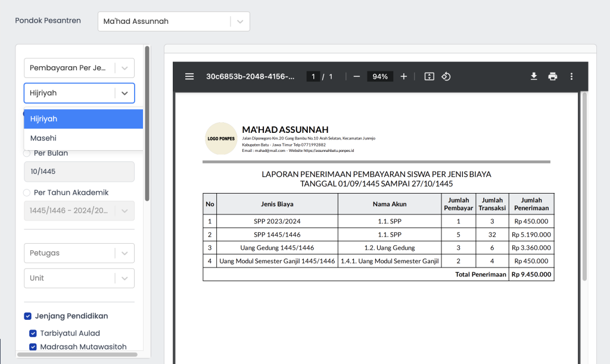Click the Uang Gedung 1445/1446 cell
The height and width of the screenshot is (364, 610).
pos(277,248)
